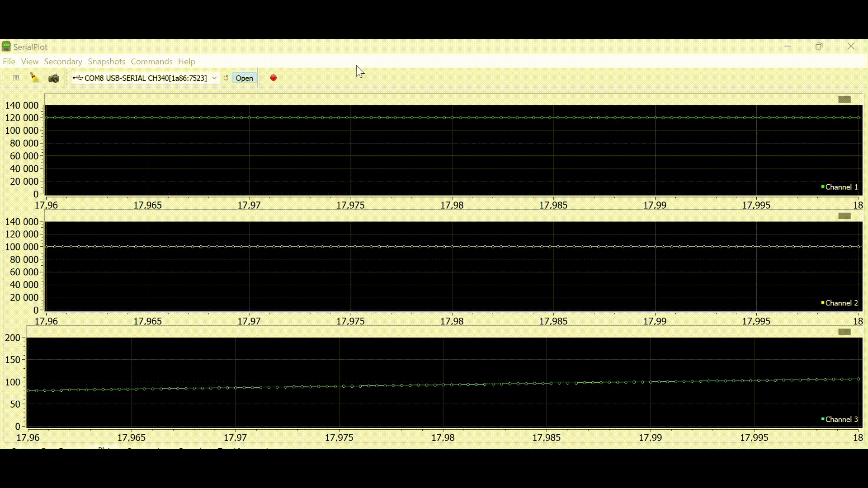Pause plot updates with the pause icon
868x488 pixels.
click(15, 78)
